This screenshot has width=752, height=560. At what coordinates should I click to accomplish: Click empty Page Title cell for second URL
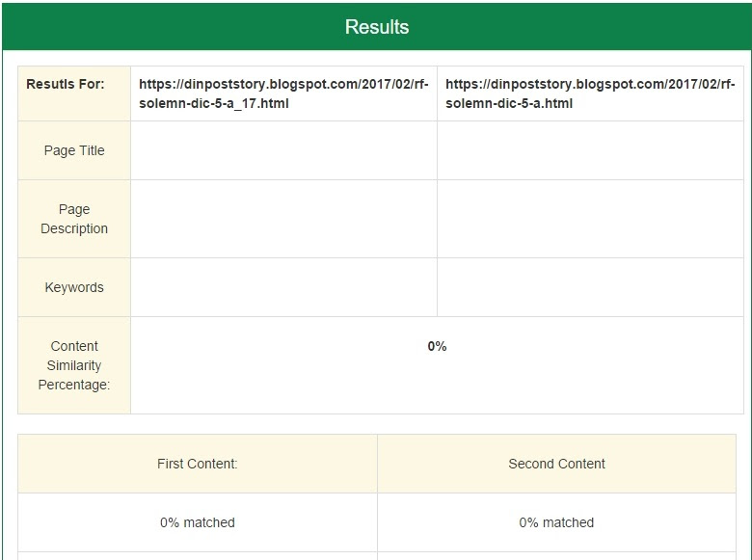[590, 150]
